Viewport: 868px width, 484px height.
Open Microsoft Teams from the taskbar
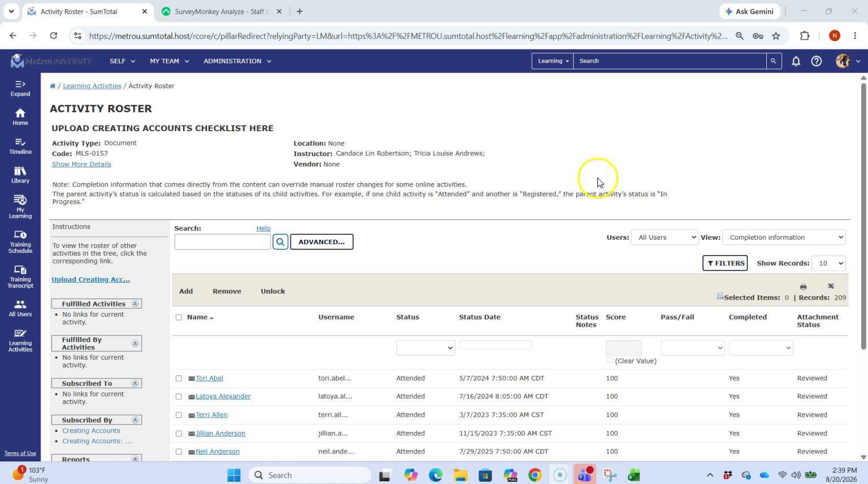pos(585,475)
